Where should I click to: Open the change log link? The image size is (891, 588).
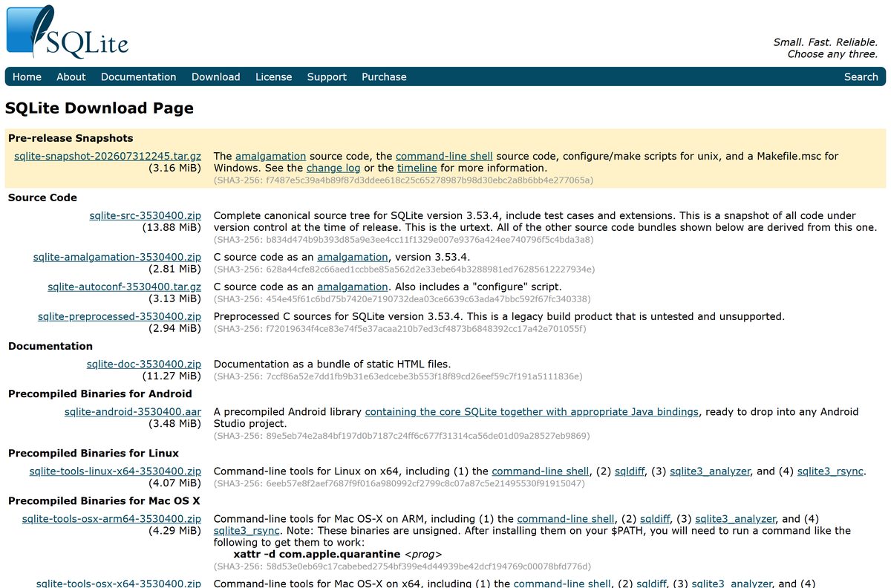pos(333,168)
